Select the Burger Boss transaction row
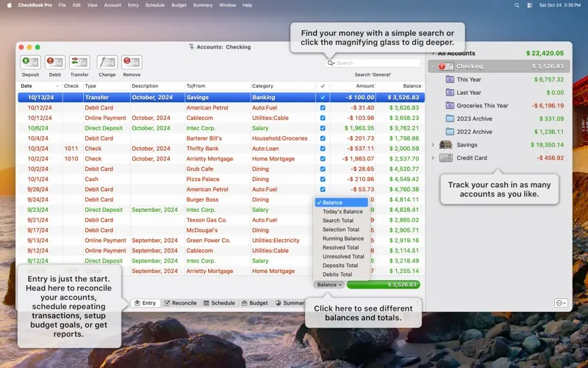This screenshot has width=588, height=368. click(221, 199)
